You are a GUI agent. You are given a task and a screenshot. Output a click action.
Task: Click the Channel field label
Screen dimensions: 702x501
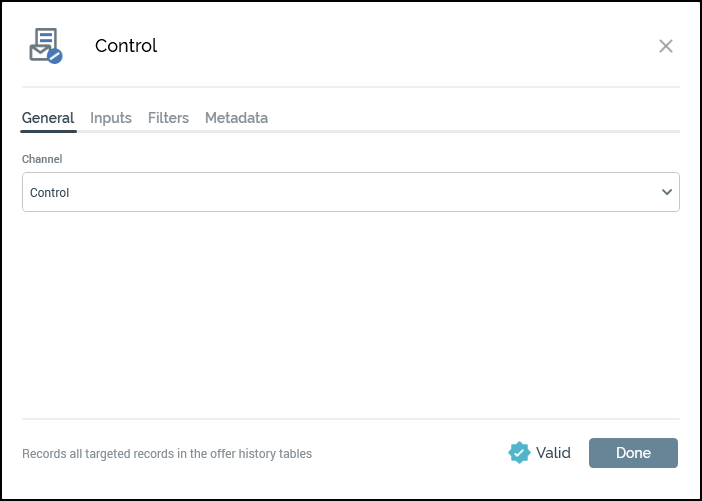(x=42, y=159)
